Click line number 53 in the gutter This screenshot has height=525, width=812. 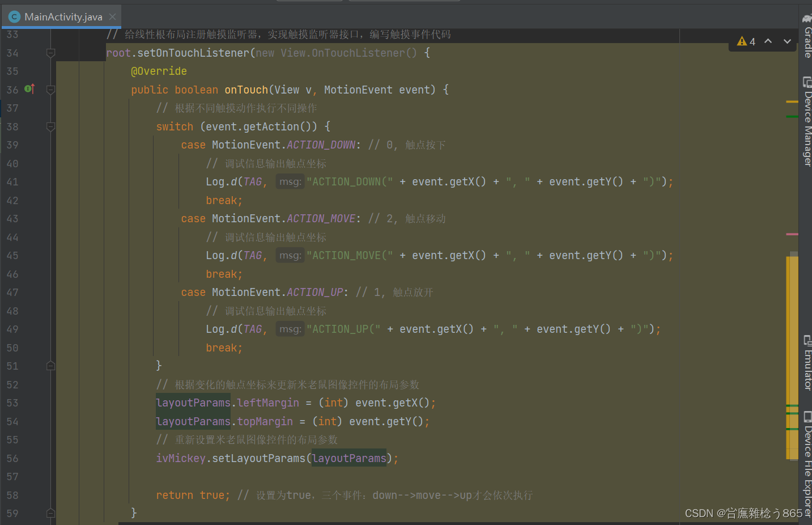[x=12, y=403]
